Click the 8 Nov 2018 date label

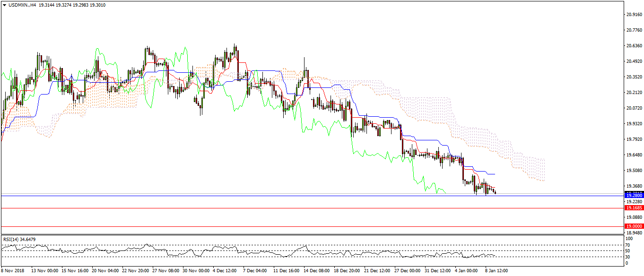pos(12,271)
